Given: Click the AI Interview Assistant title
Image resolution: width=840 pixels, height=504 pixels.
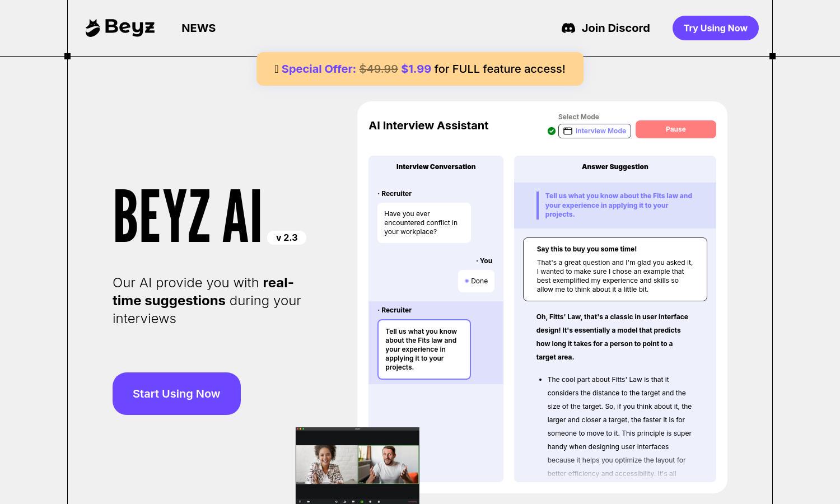Looking at the screenshot, I should (x=428, y=125).
